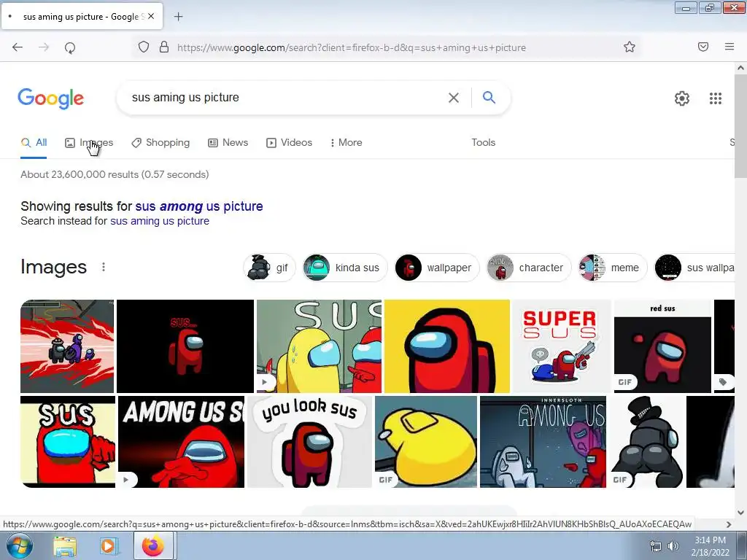Open a new tab with the plus button
Viewport: 747px width, 560px height.
click(x=178, y=17)
